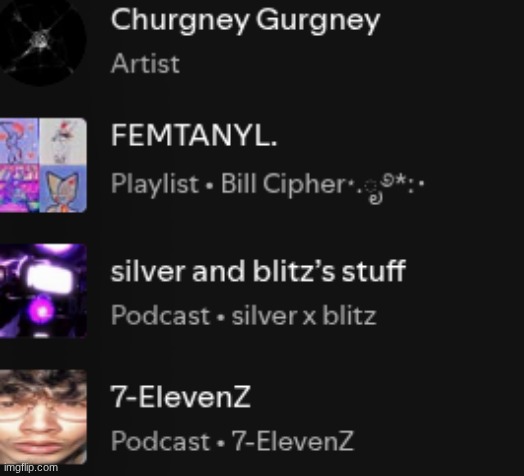
Task: Click the Playlist label under FEMTANYL.
Action: (x=155, y=184)
